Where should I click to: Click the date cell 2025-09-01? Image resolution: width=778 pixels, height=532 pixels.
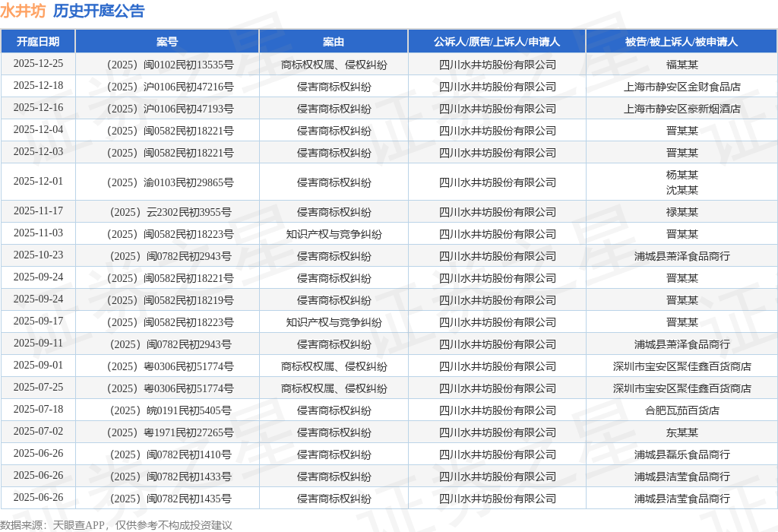38,366
